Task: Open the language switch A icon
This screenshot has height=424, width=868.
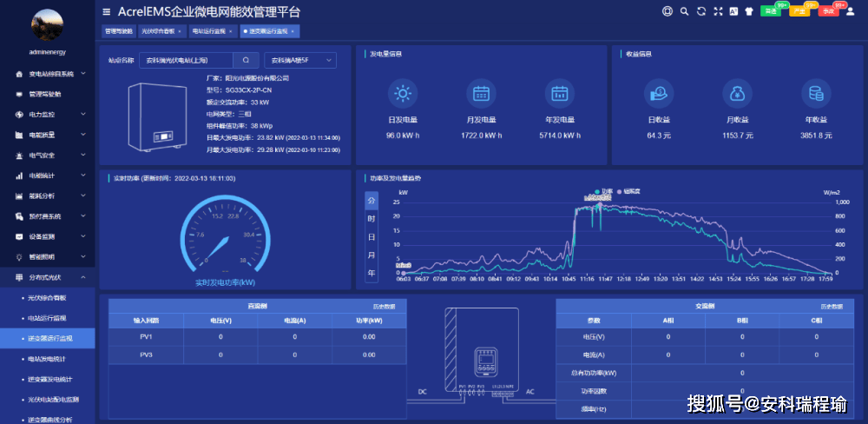Action: coord(733,11)
